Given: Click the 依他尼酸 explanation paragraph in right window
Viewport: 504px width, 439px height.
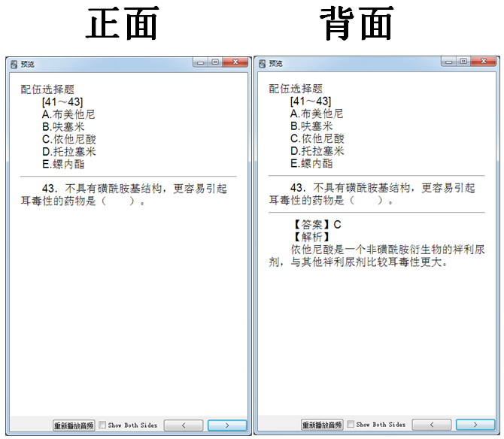Looking at the screenshot, I should 377,256.
